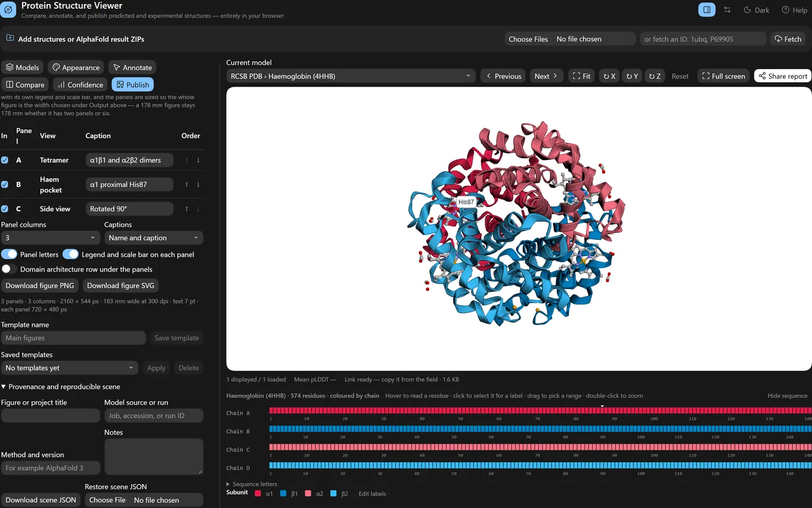
Task: Click the Fit view button
Action: point(581,76)
